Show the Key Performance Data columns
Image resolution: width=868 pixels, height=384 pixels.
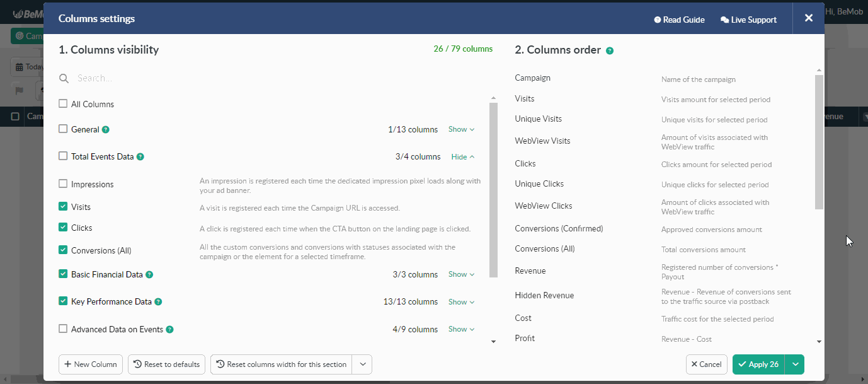pos(461,302)
